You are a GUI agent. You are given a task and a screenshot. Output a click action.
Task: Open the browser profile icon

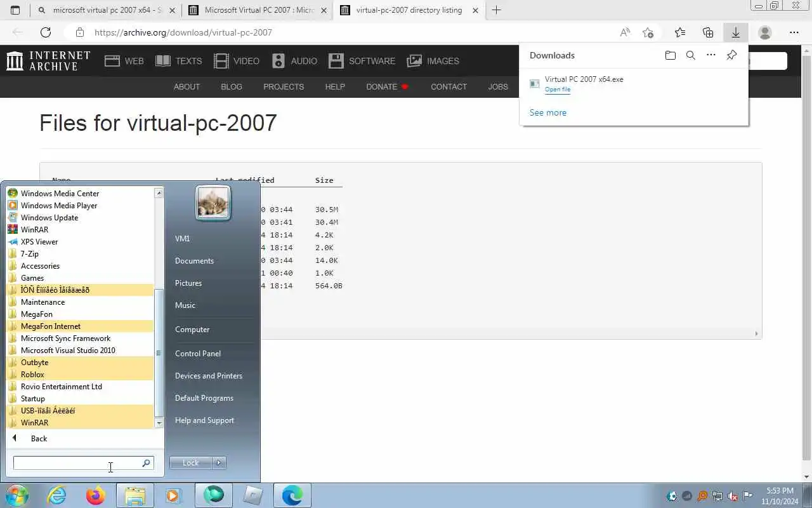pos(765,32)
